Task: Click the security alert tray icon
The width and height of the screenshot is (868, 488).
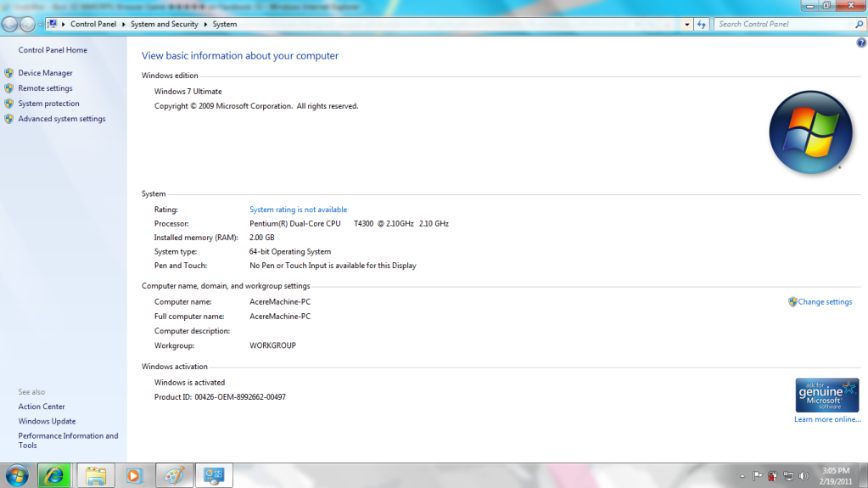Action: pyautogui.click(x=773, y=476)
